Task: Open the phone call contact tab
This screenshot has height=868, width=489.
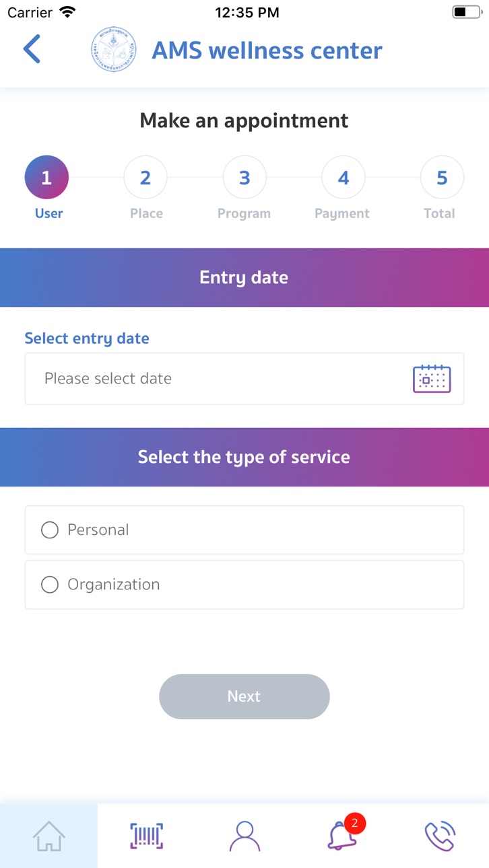Action: (440, 836)
